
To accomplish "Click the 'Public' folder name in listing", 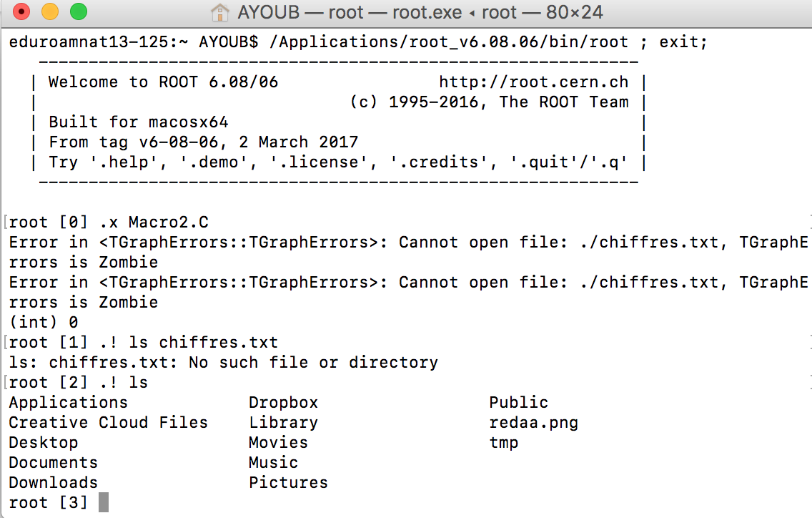I will coord(518,402).
